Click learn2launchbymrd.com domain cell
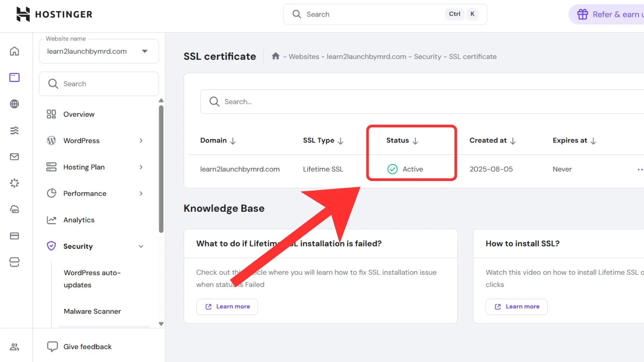 tap(240, 169)
